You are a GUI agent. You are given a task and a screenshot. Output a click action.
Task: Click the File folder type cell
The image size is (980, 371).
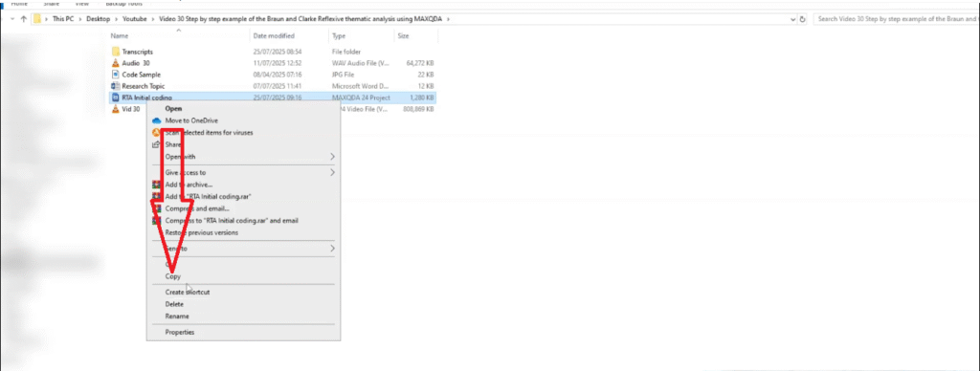(346, 52)
